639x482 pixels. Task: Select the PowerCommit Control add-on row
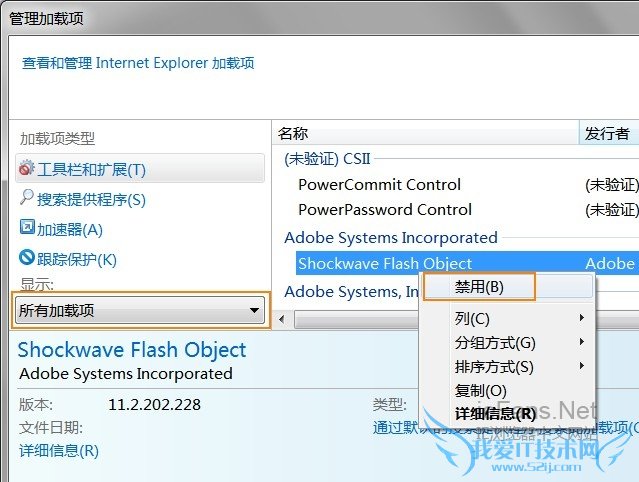[379, 184]
